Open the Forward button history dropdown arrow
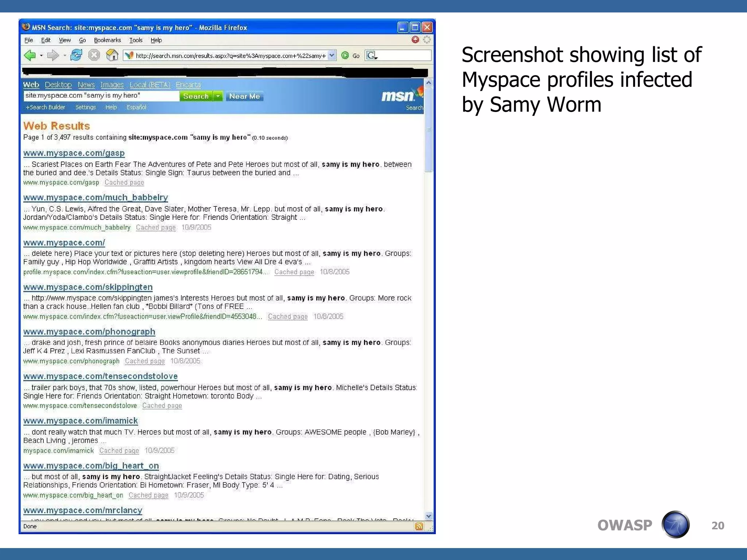 [x=65, y=55]
